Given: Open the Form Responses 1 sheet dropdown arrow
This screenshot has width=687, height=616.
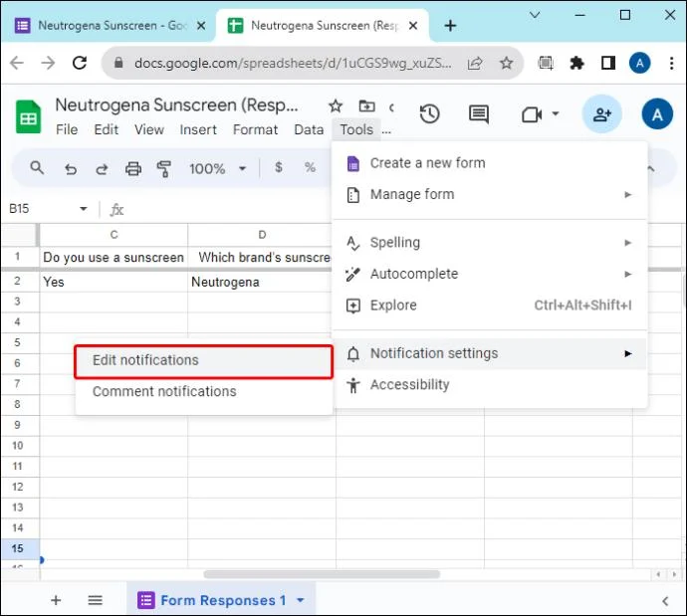Looking at the screenshot, I should click(x=301, y=600).
